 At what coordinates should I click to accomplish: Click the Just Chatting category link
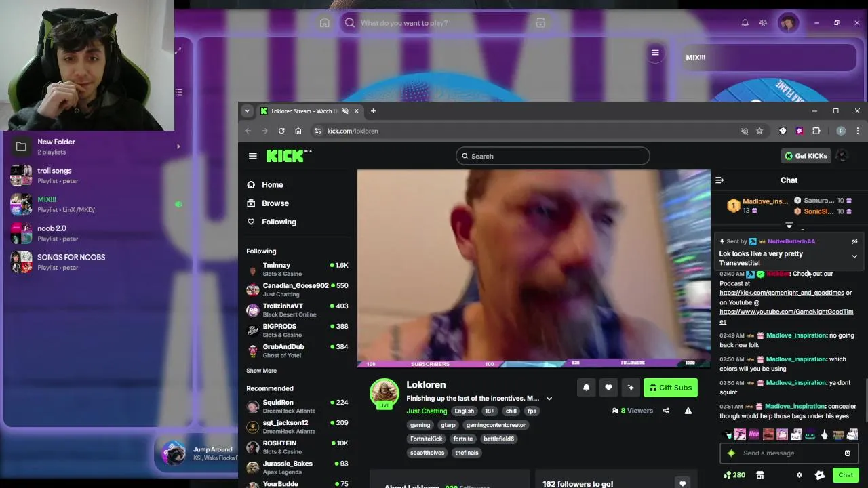427,411
